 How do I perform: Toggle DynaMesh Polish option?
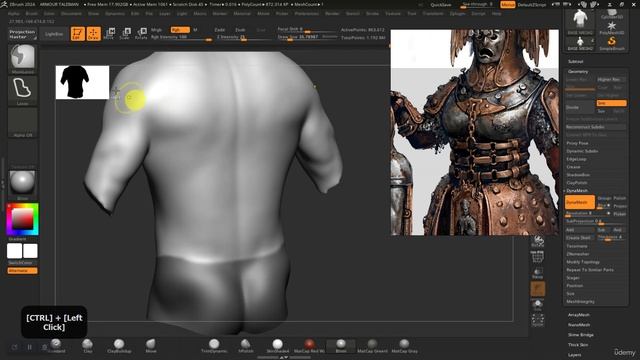coord(620,198)
